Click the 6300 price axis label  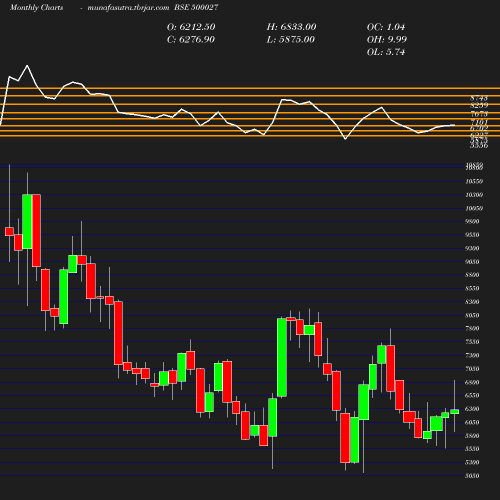(472, 409)
